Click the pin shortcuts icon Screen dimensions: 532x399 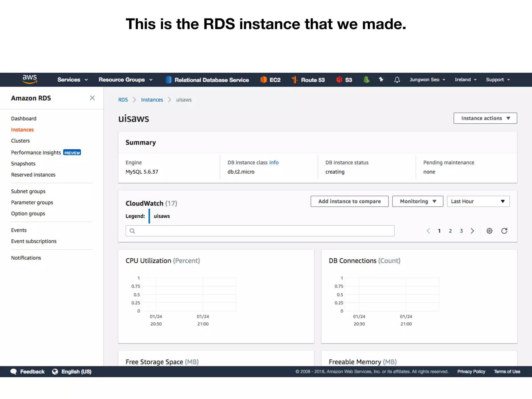pyautogui.click(x=381, y=79)
